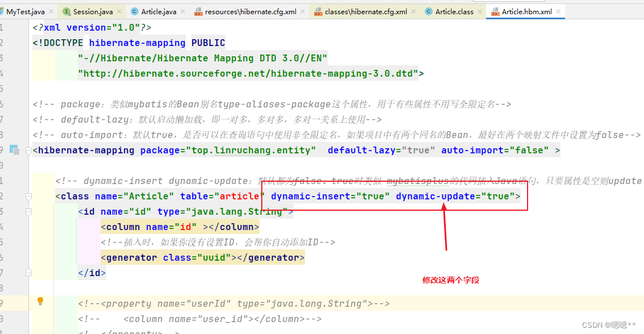644x334 pixels.
Task: Close the resources\hibernate.cfg.xml tab
Action: [303, 11]
